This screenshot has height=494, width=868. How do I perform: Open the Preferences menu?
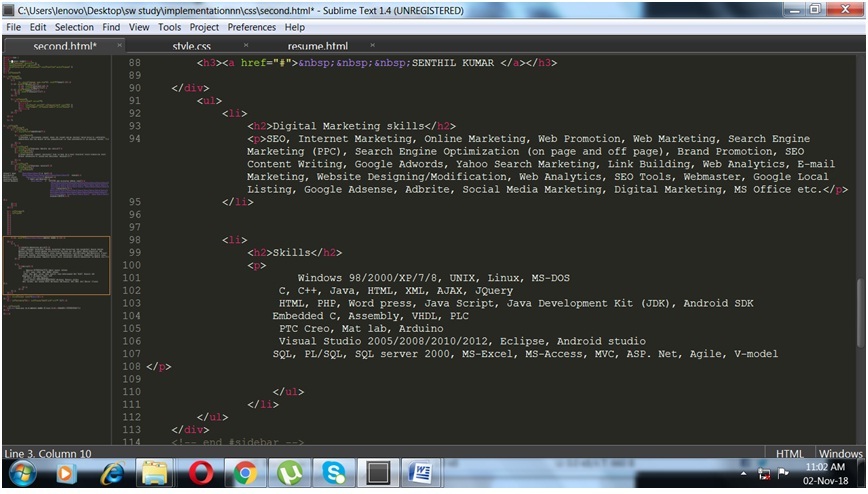251,27
